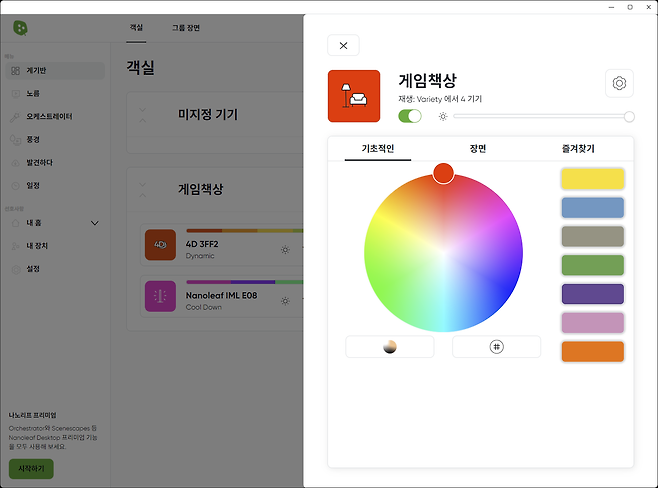Screen dimensions: 658x488
Task: Select the yellow color swatch
Action: click(x=592, y=179)
